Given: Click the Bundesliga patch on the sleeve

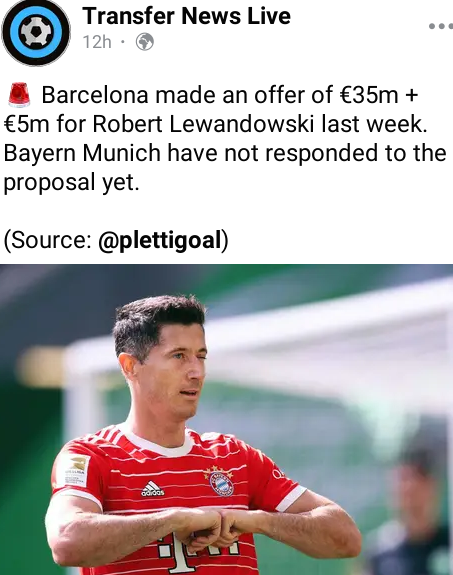Looking at the screenshot, I should click(x=74, y=471).
